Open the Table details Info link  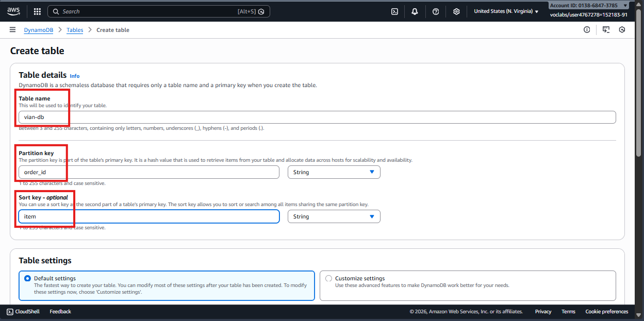[x=74, y=75]
